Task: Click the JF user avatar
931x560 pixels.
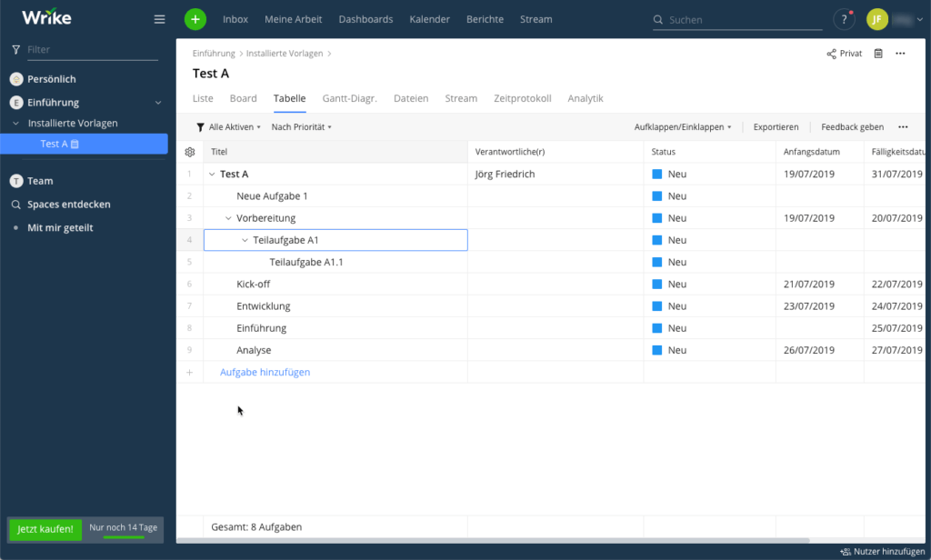Action: [x=877, y=19]
